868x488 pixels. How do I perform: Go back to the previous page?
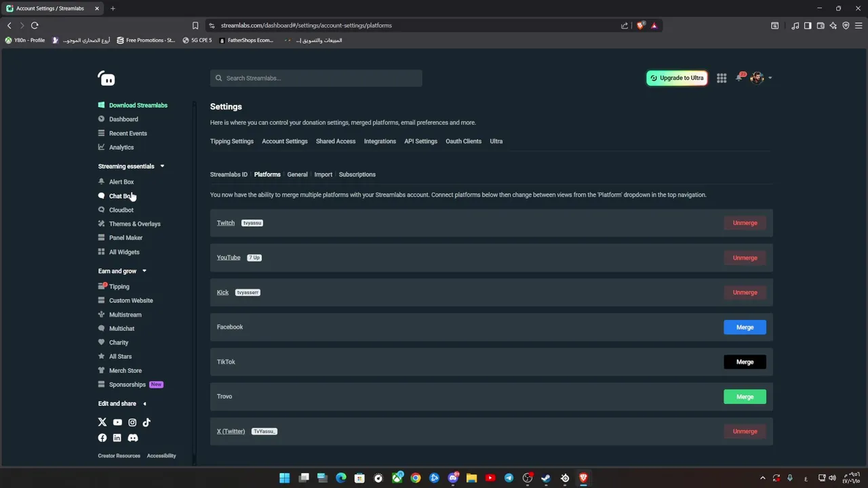point(9,25)
